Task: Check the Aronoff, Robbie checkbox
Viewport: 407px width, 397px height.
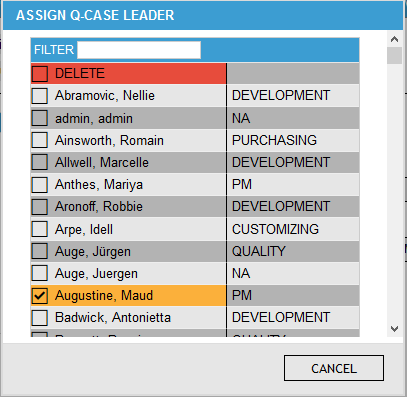Action: (x=40, y=207)
